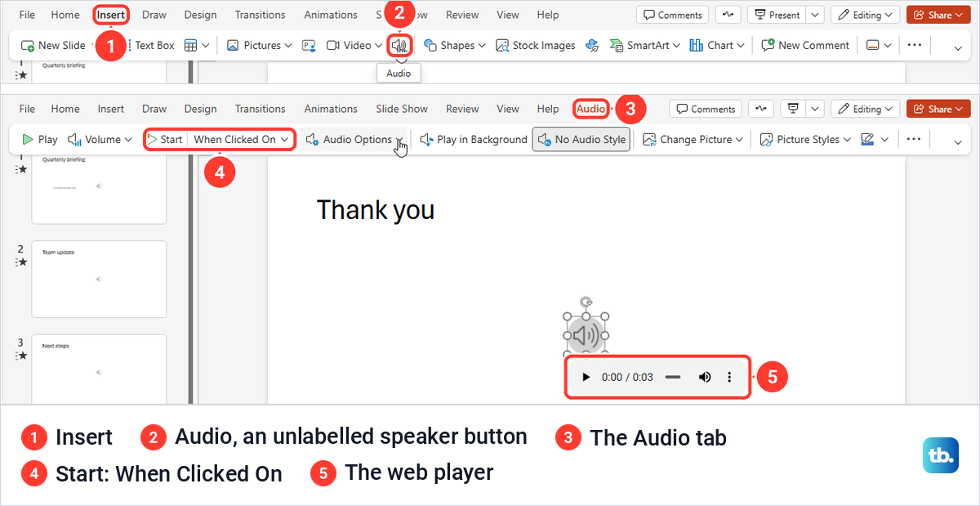Open the Icons gallery button beside Stock Images
The width and height of the screenshot is (980, 506).
pos(592,45)
